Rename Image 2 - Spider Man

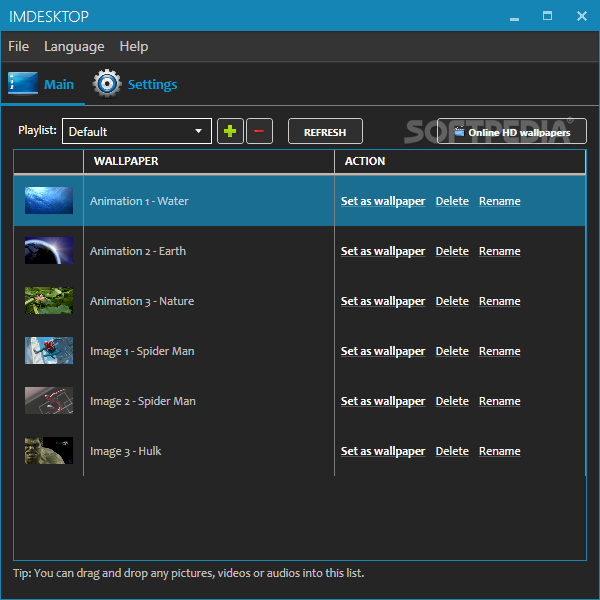[x=499, y=401]
